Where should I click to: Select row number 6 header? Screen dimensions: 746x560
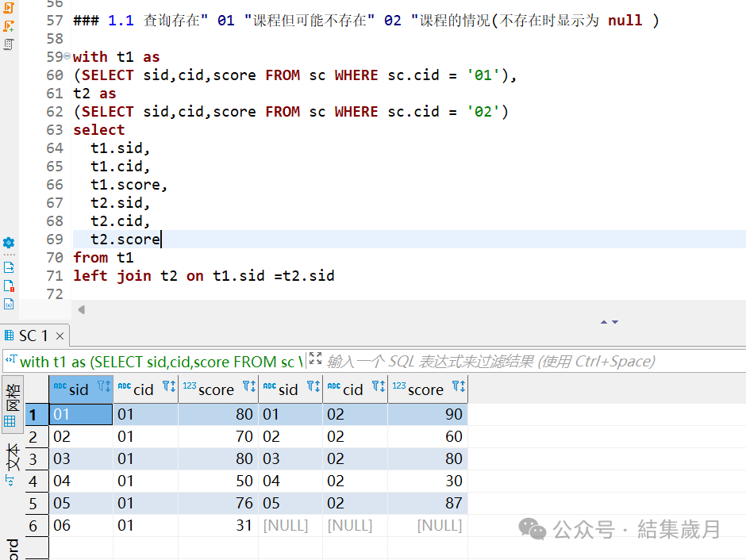(37, 526)
